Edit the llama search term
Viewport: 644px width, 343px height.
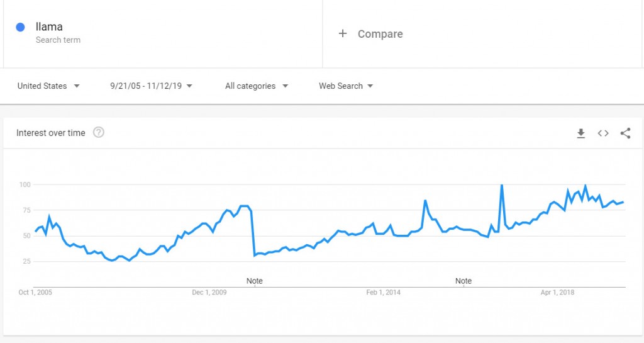click(x=49, y=27)
